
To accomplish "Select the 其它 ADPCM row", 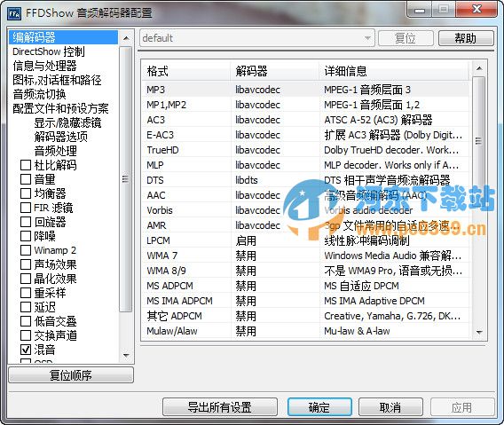I will [305, 316].
